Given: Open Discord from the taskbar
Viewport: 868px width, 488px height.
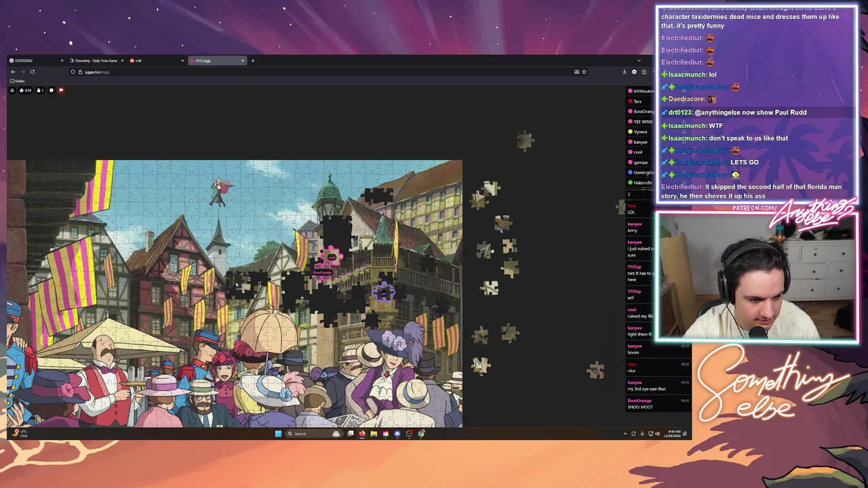Looking at the screenshot, I should (397, 434).
